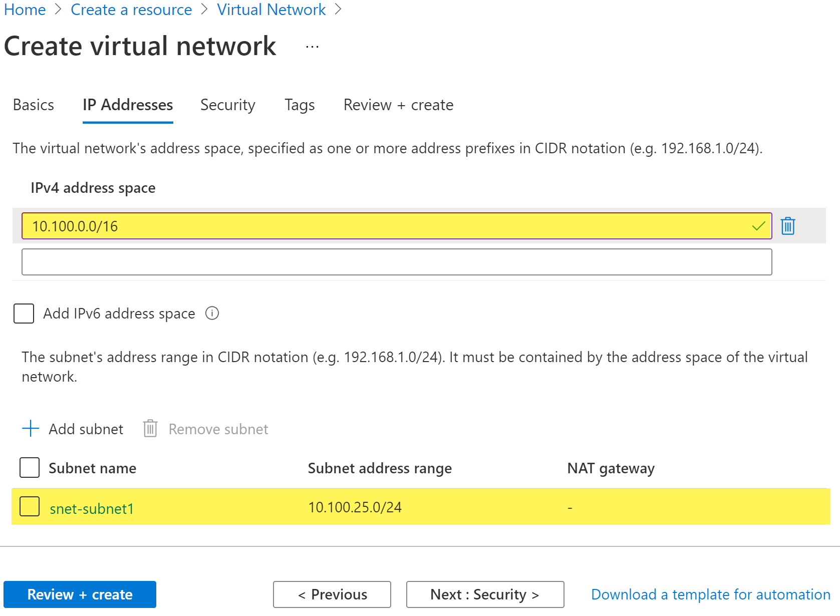This screenshot has width=840, height=616.
Task: Click the green checkmark in address field
Action: [759, 226]
